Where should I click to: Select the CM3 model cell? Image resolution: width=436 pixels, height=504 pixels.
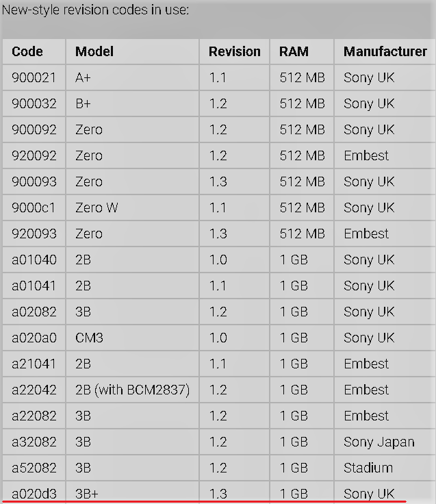pyautogui.click(x=132, y=338)
